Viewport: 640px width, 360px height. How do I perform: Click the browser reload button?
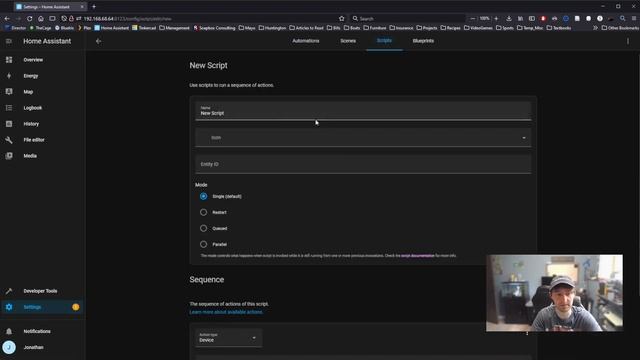(x=29, y=18)
